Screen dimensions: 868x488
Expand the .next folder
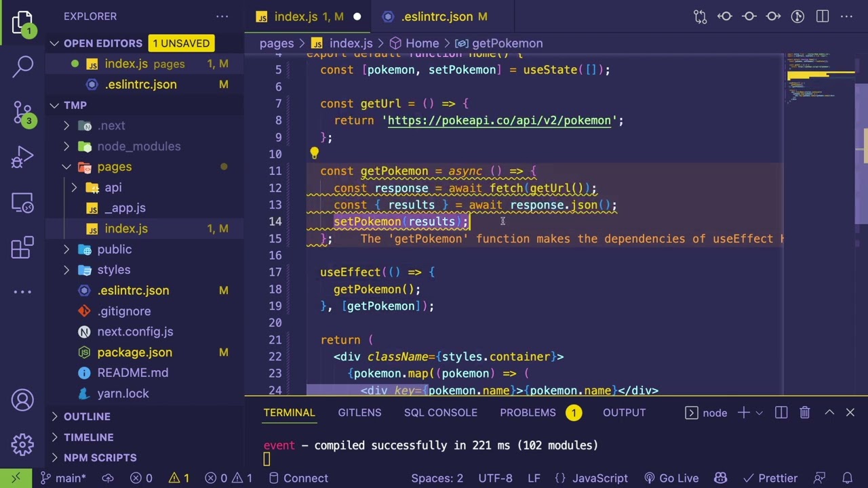[66, 126]
